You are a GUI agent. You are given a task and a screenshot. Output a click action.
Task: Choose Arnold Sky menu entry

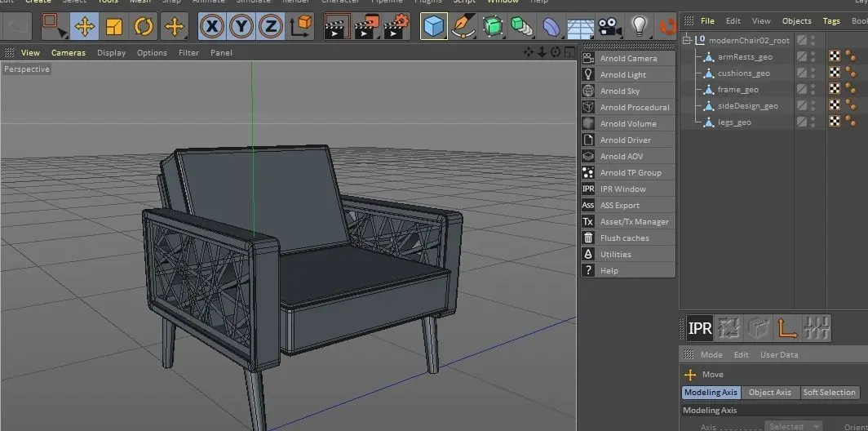628,91
